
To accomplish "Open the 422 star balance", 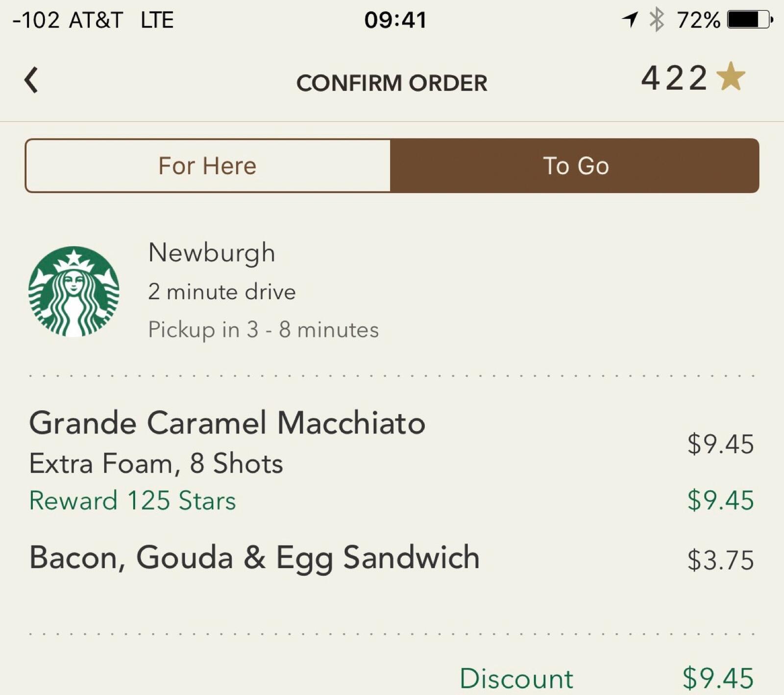I will 674,78.
